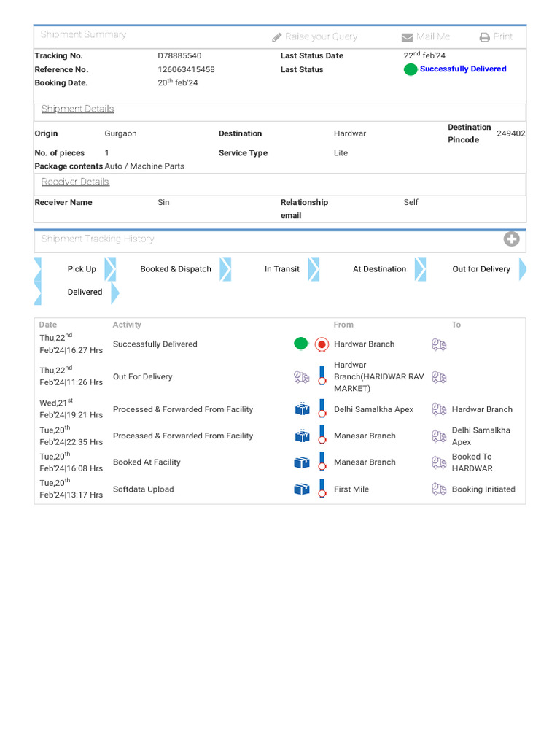This screenshot has height=747, width=560.
Task: Click truck icon before Hardwar Branch destination
Action: pyautogui.click(x=438, y=409)
